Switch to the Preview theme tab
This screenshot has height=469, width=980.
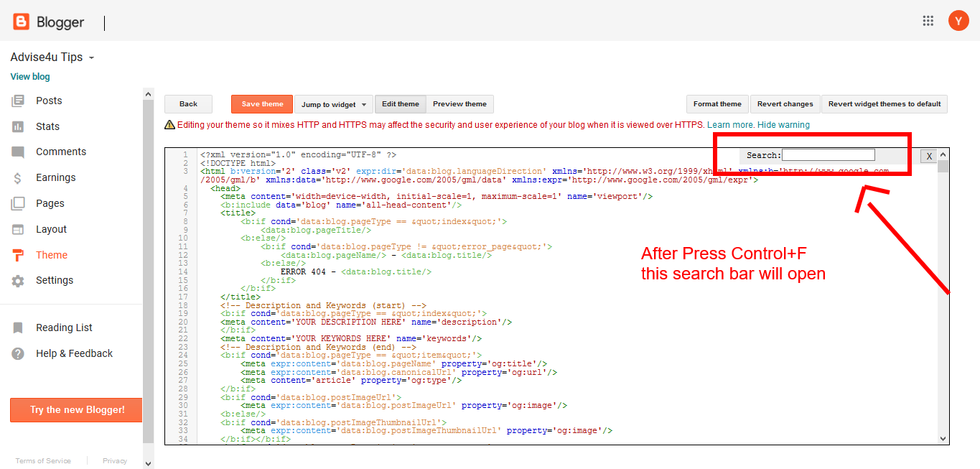(459, 104)
